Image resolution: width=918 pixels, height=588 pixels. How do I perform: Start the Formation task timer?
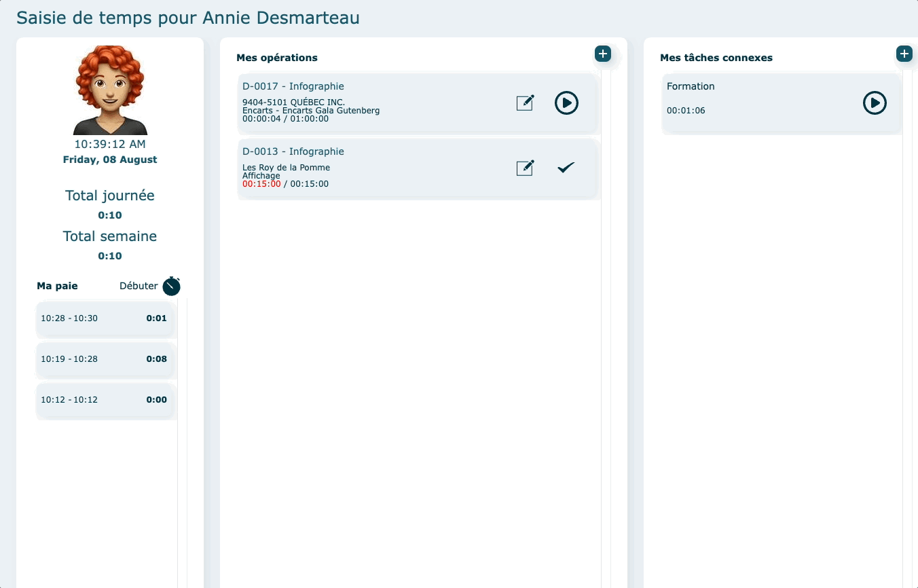875,103
